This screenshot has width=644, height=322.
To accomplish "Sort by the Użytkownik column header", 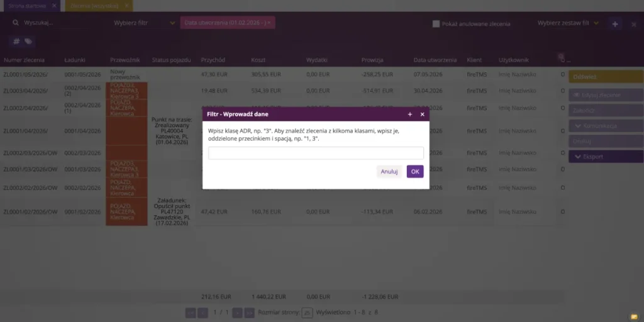I will click(x=514, y=60).
